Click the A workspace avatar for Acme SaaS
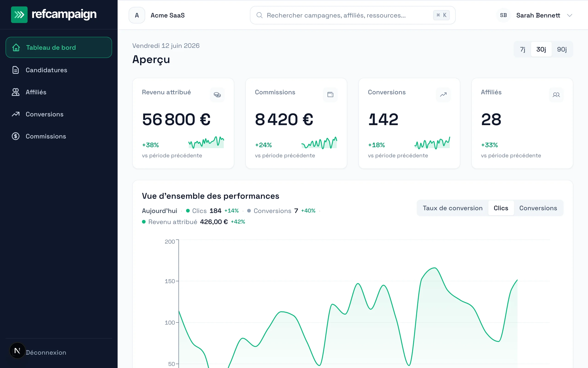 click(x=137, y=15)
